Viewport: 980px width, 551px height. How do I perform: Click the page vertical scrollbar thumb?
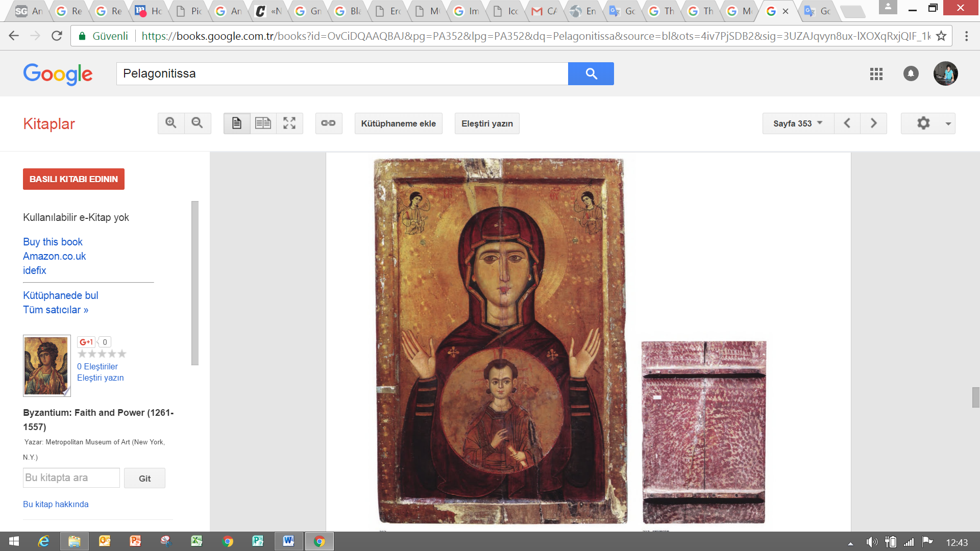[975, 397]
